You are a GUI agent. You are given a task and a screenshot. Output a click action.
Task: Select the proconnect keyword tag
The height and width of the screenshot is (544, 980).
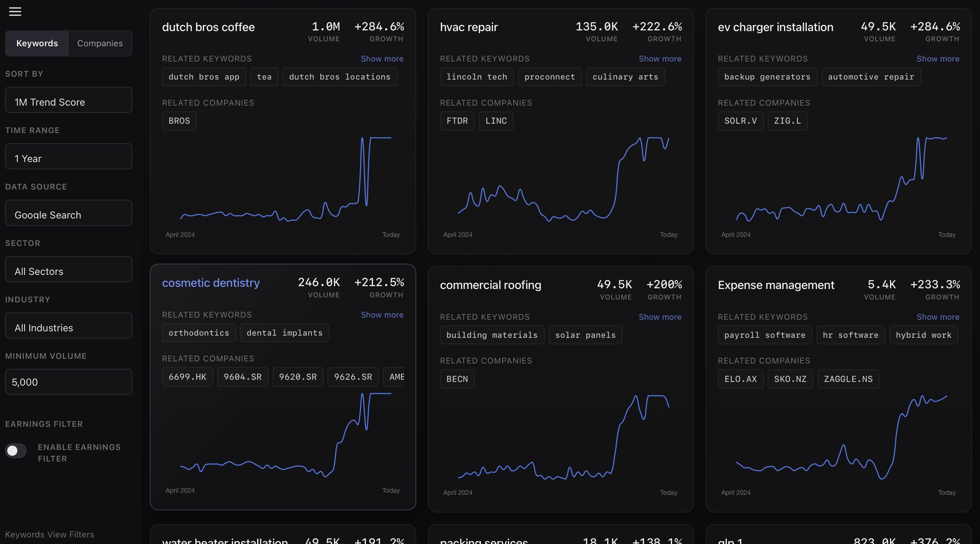[550, 77]
